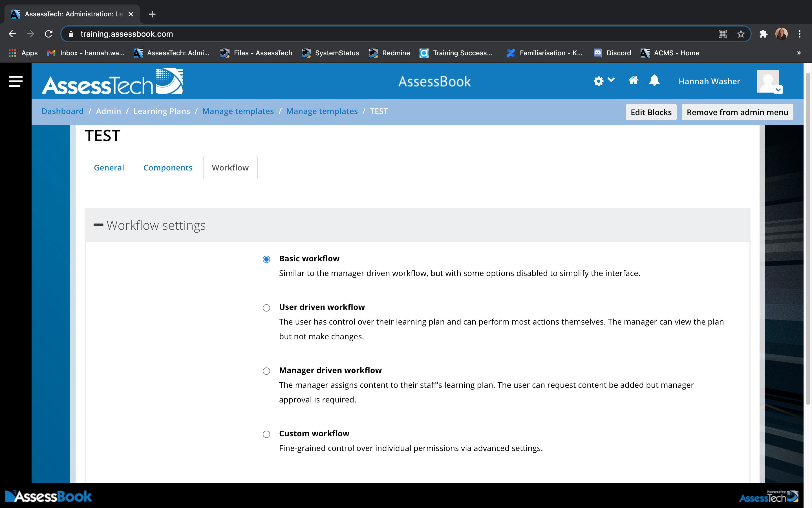Viewport: 812px width, 508px height.
Task: Switch to the Components tab
Action: pos(168,168)
